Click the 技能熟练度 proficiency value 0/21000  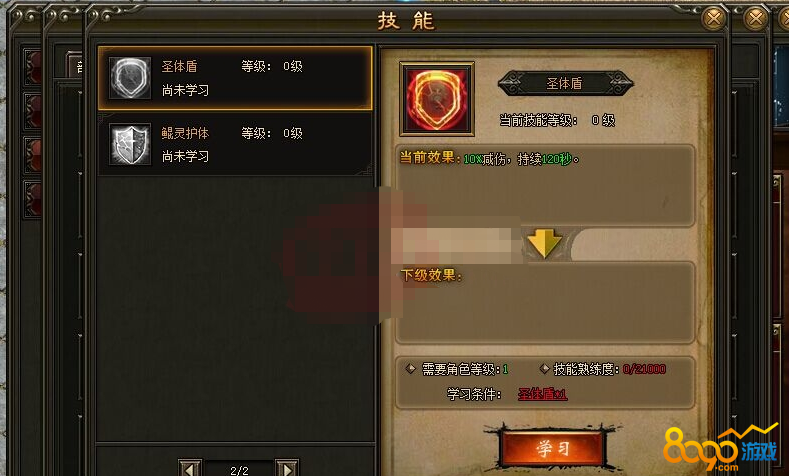pos(644,369)
